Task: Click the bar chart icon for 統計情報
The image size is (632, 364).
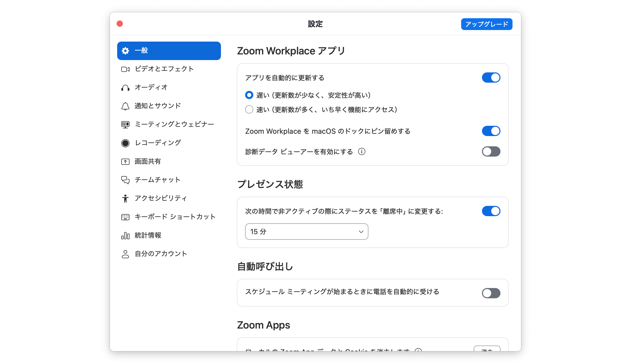Action: pyautogui.click(x=125, y=235)
